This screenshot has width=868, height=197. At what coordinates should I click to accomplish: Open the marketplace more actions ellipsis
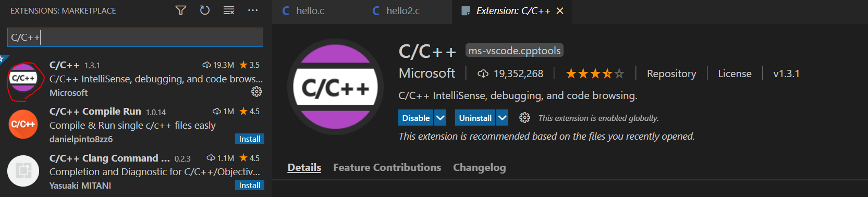pos(253,10)
